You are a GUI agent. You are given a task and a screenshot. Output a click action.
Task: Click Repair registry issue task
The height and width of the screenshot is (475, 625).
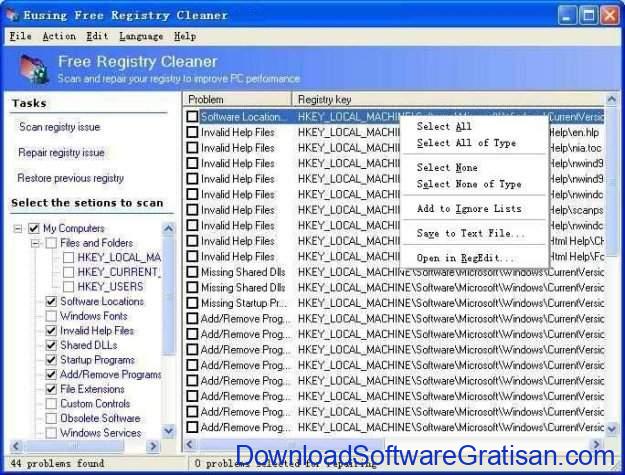point(61,153)
